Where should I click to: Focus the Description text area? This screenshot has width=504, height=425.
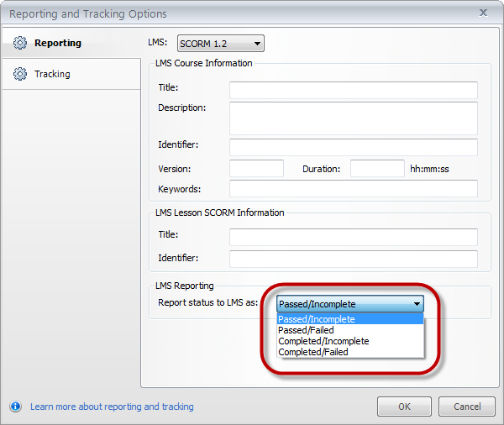coord(354,118)
